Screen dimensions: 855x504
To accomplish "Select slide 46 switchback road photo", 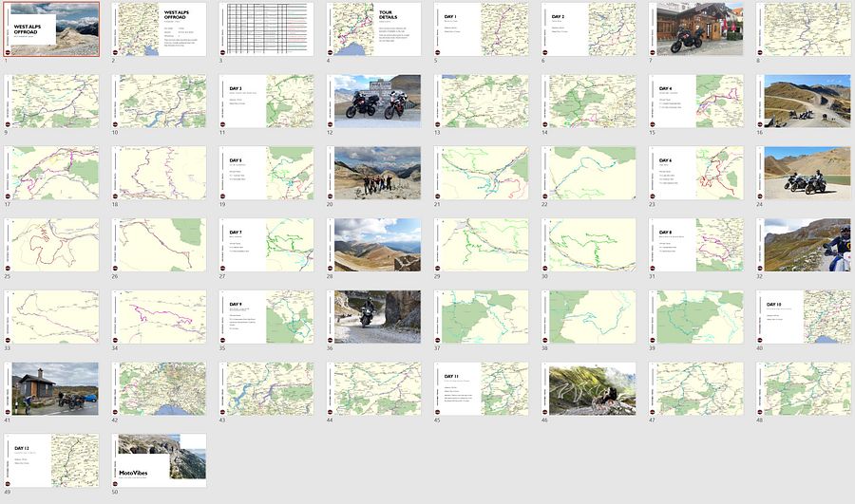I will pos(589,389).
